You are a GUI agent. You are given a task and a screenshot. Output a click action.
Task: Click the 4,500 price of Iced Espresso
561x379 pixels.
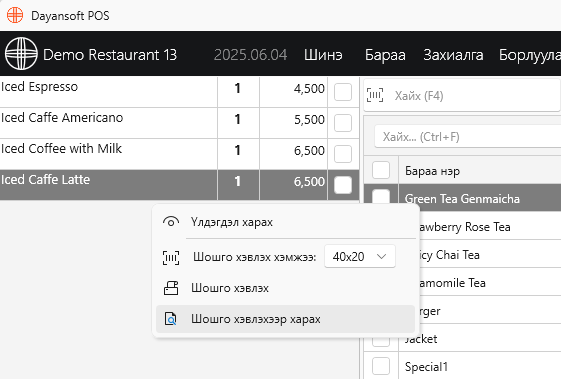[309, 88]
